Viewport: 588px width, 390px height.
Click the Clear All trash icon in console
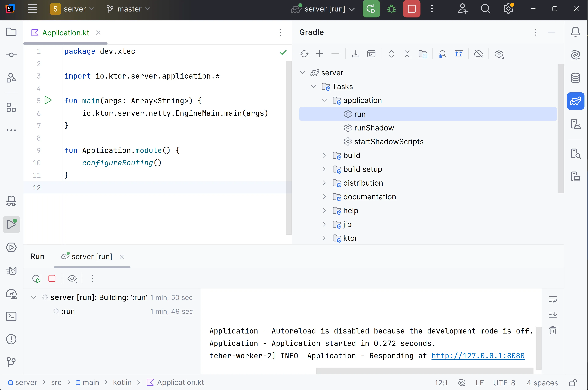coord(552,330)
